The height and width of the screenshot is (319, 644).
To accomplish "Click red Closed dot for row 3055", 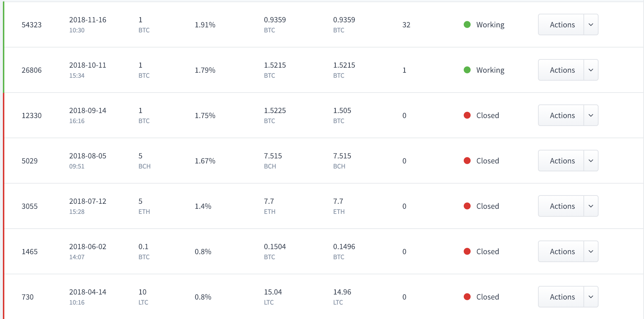I will coord(467,206).
